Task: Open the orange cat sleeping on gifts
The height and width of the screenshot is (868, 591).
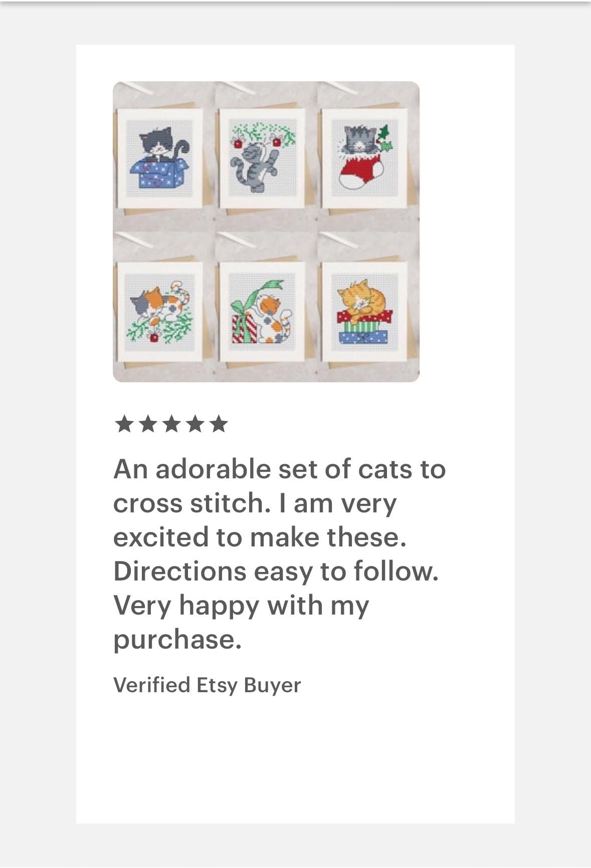Action: coord(364,312)
